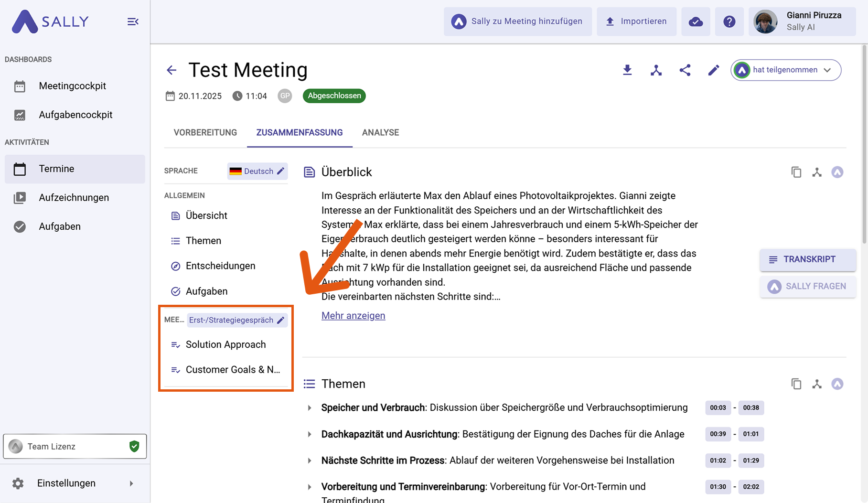Click the Mehr anzeigen link

353,316
